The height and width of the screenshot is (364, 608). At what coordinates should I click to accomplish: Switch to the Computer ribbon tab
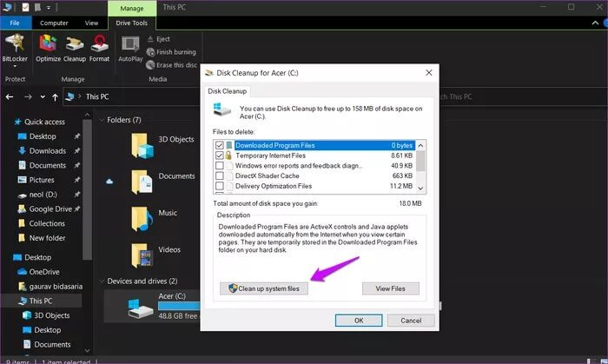tap(54, 23)
